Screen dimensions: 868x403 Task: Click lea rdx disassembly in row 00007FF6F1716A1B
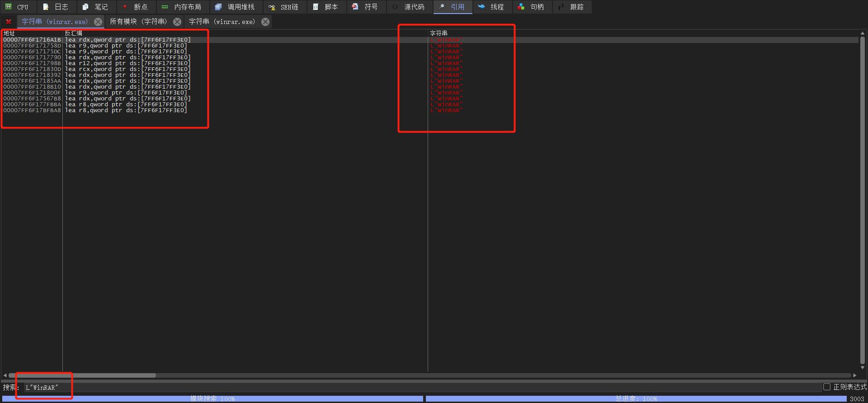click(127, 40)
